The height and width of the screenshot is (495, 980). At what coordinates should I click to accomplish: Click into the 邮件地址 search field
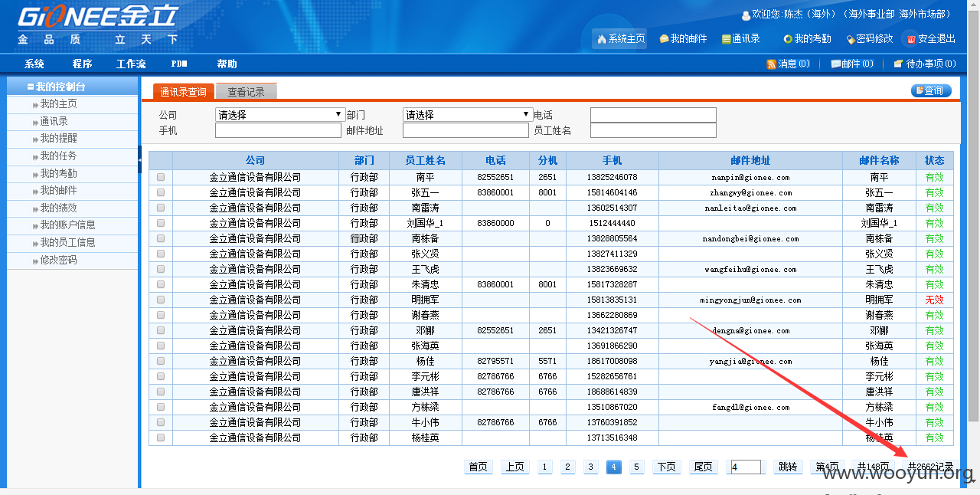click(465, 130)
